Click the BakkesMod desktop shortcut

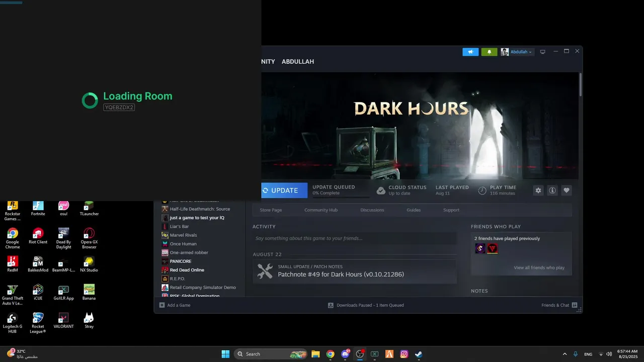pyautogui.click(x=38, y=264)
